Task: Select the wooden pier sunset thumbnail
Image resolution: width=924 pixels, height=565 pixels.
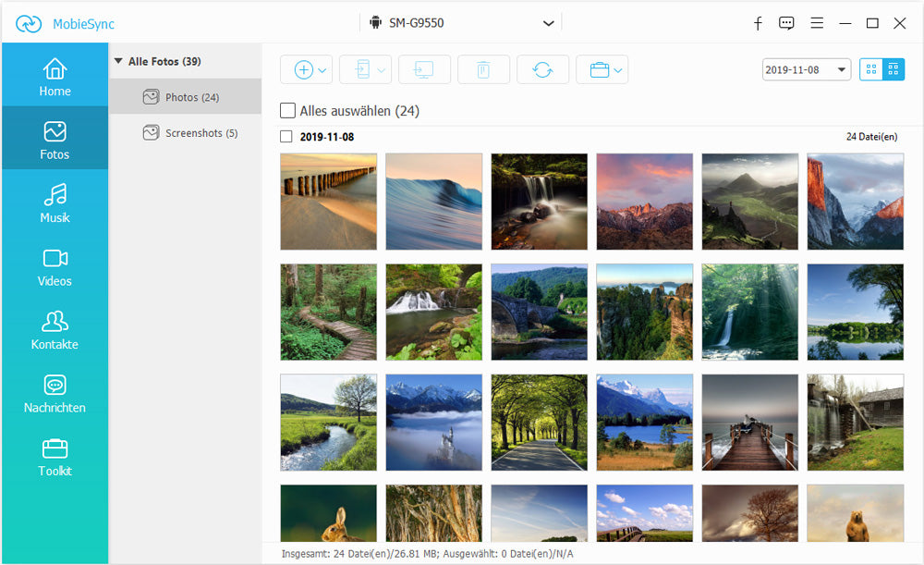Action: (749, 422)
